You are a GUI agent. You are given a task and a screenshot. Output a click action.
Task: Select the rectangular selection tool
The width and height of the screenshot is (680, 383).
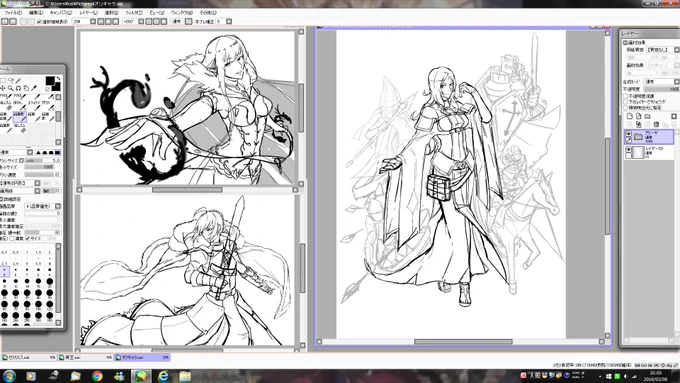(3, 81)
